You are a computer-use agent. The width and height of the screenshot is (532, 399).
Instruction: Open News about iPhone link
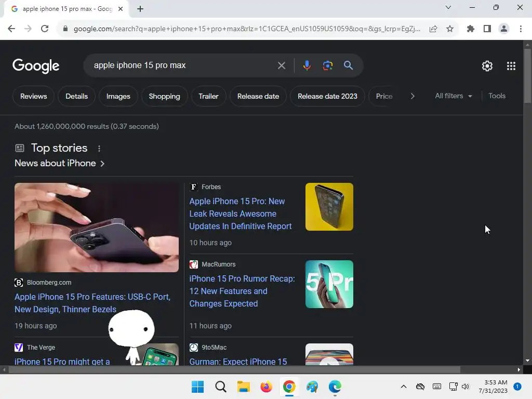point(59,163)
